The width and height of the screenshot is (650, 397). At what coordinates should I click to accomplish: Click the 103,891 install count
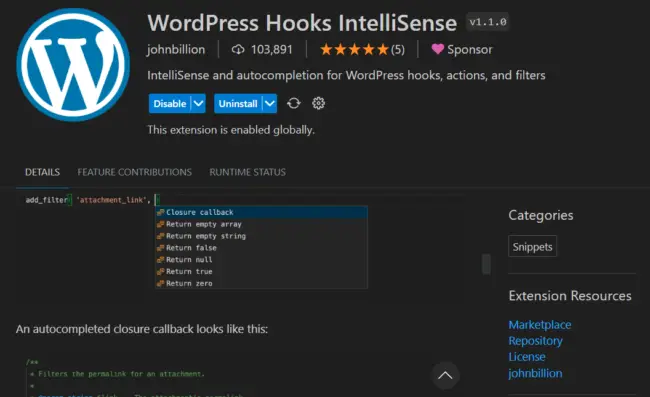272,50
